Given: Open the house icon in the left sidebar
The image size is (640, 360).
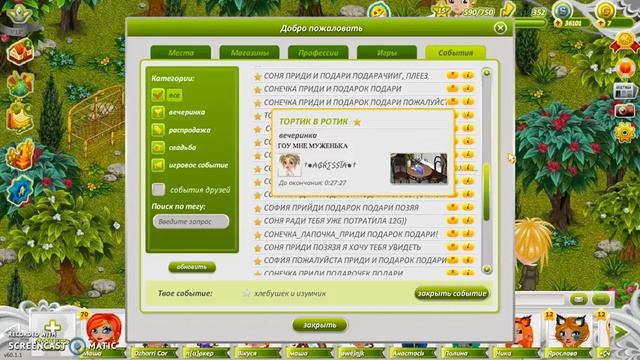Looking at the screenshot, I should point(20,51).
